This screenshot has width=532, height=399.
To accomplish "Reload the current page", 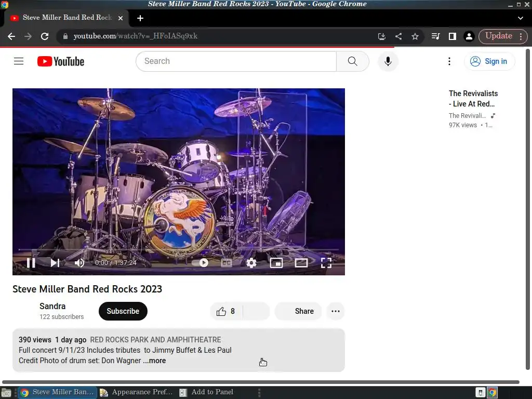I will pos(45,36).
